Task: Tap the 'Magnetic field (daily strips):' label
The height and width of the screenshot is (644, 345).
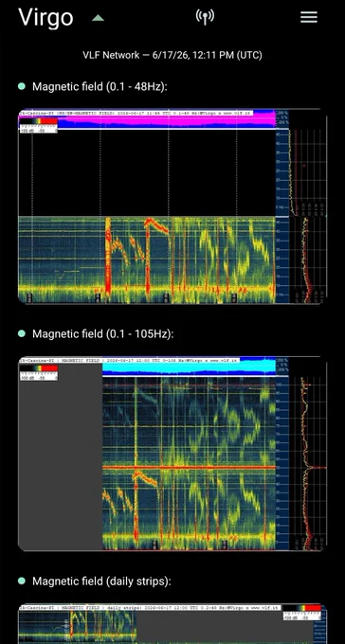Action: (x=101, y=581)
